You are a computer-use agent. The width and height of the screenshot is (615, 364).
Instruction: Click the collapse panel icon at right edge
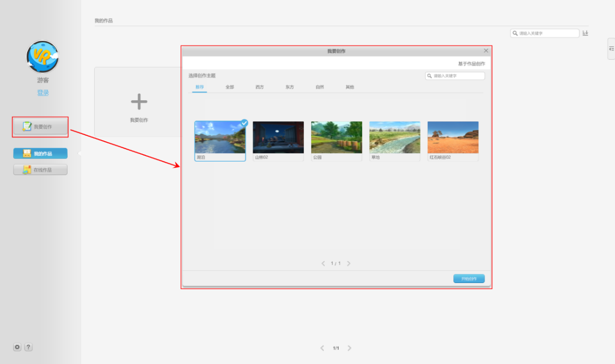[x=611, y=49]
